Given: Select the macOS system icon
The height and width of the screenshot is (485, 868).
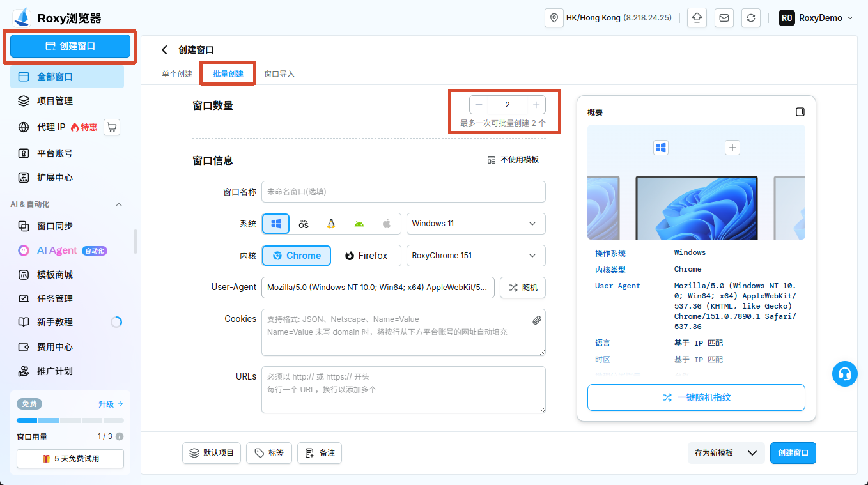Looking at the screenshot, I should (304, 224).
